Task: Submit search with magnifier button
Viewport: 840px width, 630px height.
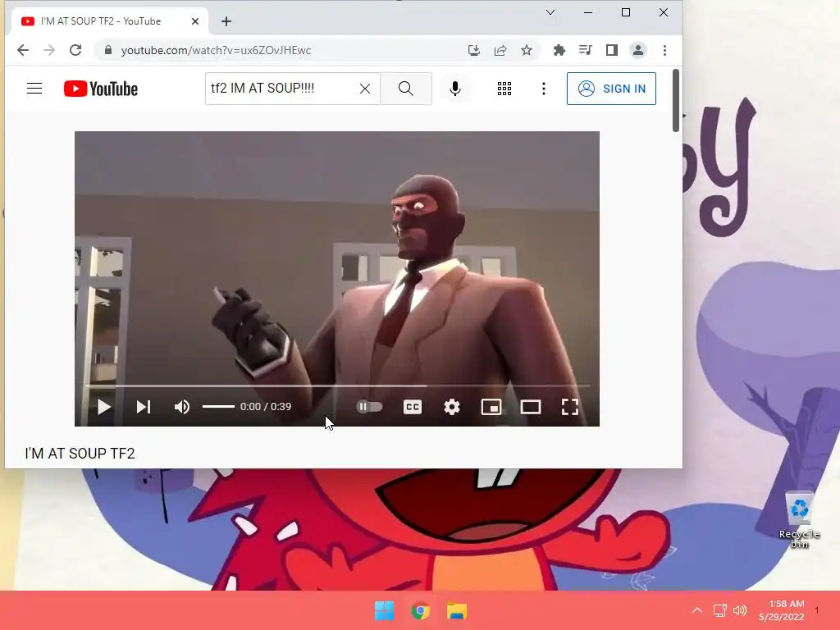Action: pyautogui.click(x=406, y=89)
